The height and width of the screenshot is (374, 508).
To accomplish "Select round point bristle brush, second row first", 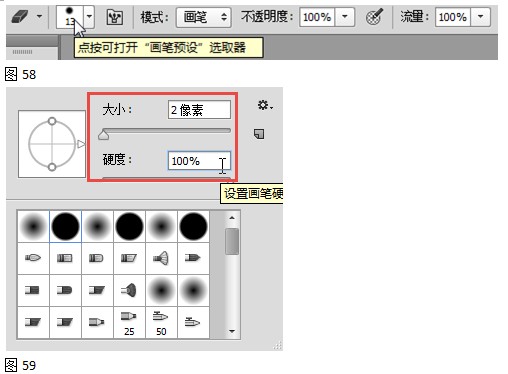I will (x=33, y=258).
